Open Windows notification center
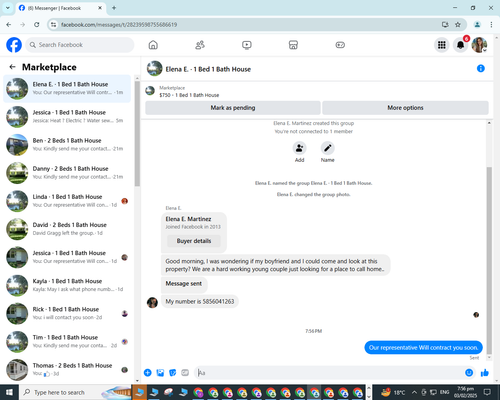Viewport: 500px width, 400px height. click(x=487, y=392)
